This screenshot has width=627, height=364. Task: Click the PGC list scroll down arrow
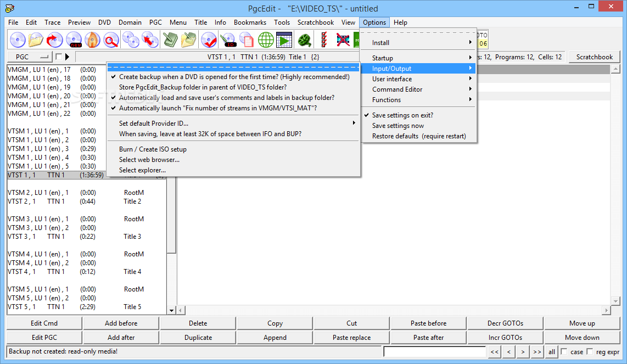pyautogui.click(x=171, y=310)
